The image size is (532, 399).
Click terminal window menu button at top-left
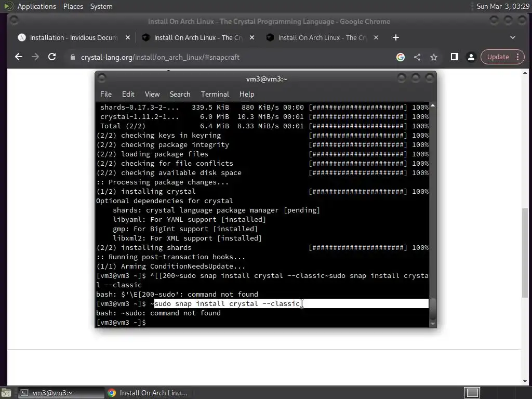tap(101, 78)
